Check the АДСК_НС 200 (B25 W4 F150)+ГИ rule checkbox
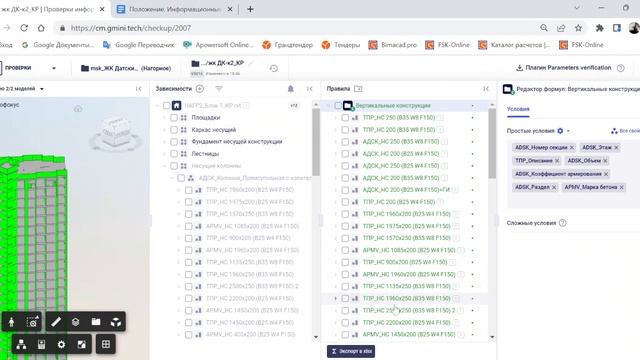640x360 pixels. click(345, 190)
